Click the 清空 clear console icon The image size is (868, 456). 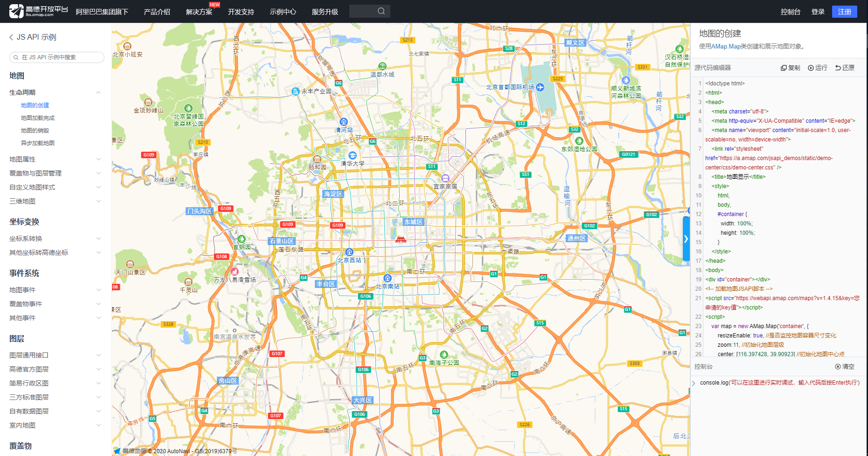pyautogui.click(x=838, y=367)
